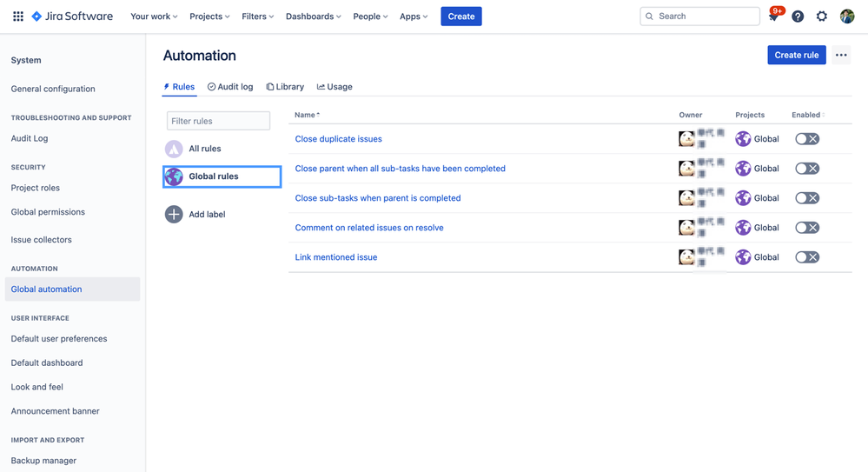Open the app switcher grid icon

point(18,16)
